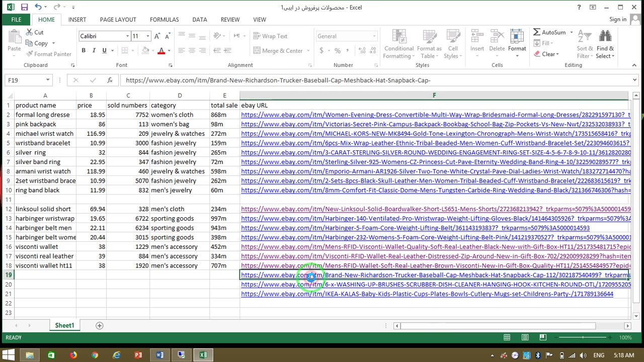Open the IKEA KALAS Baby Kids eBay link
Image resolution: width=644 pixels, height=362 pixels.
pos(427,294)
